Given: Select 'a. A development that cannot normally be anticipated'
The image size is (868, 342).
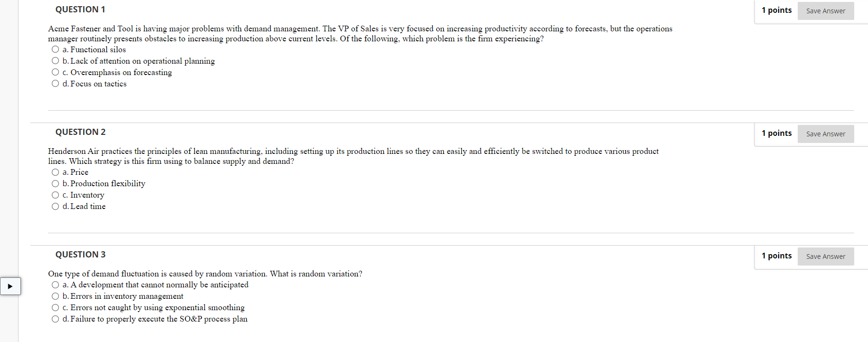Looking at the screenshot, I should 55,285.
